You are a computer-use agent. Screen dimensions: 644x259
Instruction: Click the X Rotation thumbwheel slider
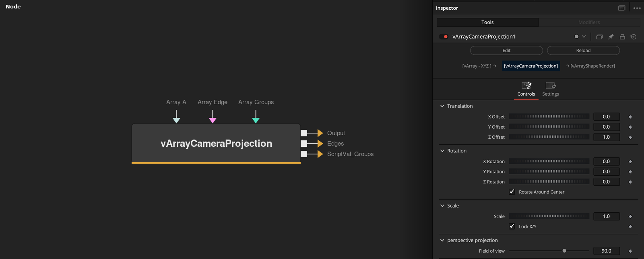click(x=549, y=161)
